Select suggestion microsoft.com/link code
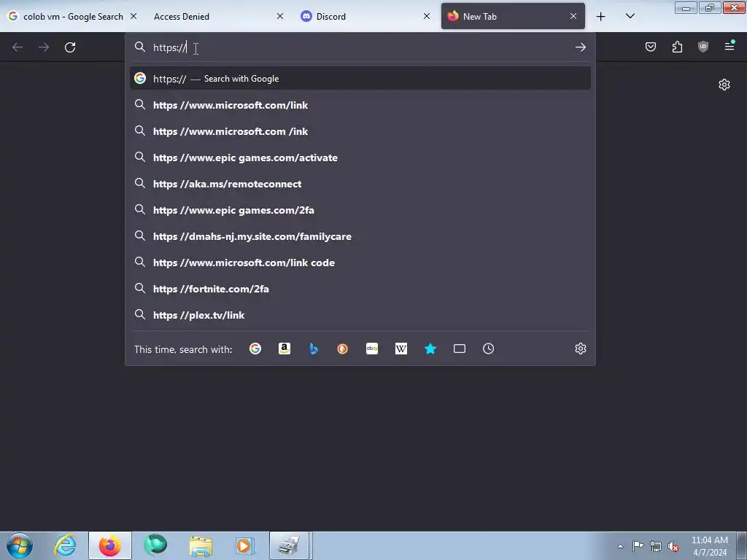747x560 pixels. [x=360, y=262]
